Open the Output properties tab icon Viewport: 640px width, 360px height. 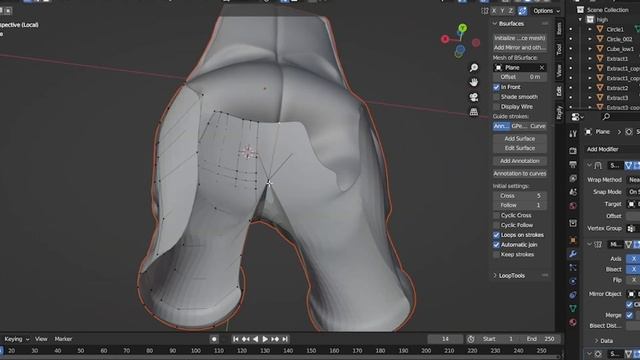click(573, 164)
